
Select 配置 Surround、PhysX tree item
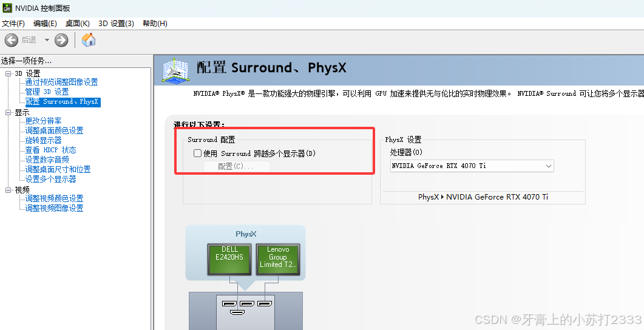[x=63, y=101]
